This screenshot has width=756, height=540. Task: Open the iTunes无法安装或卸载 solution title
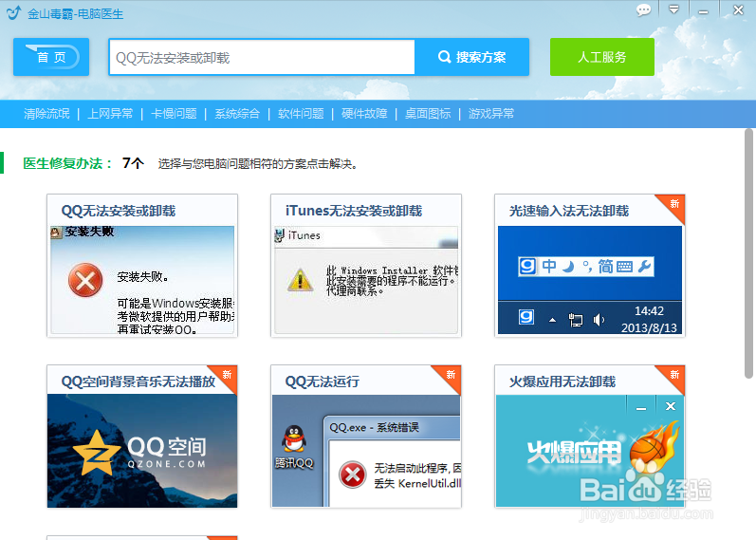click(354, 211)
